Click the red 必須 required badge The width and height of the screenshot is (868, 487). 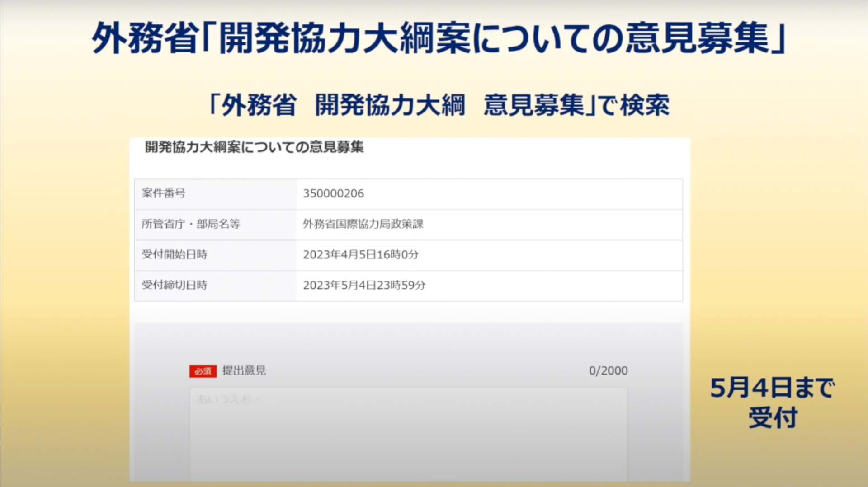tap(203, 371)
